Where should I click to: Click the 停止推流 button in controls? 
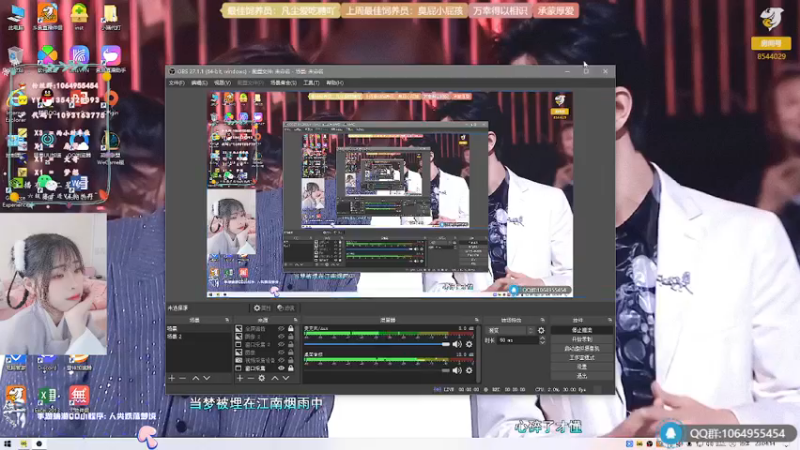click(582, 331)
